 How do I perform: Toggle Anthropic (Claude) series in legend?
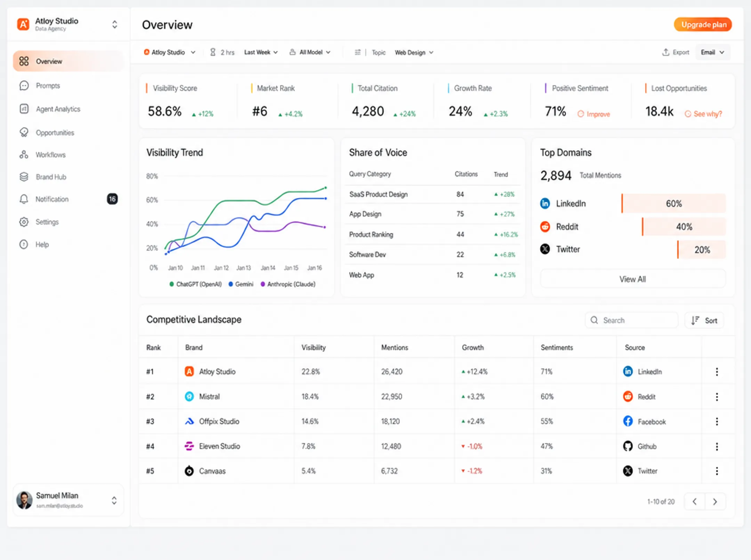click(x=288, y=284)
